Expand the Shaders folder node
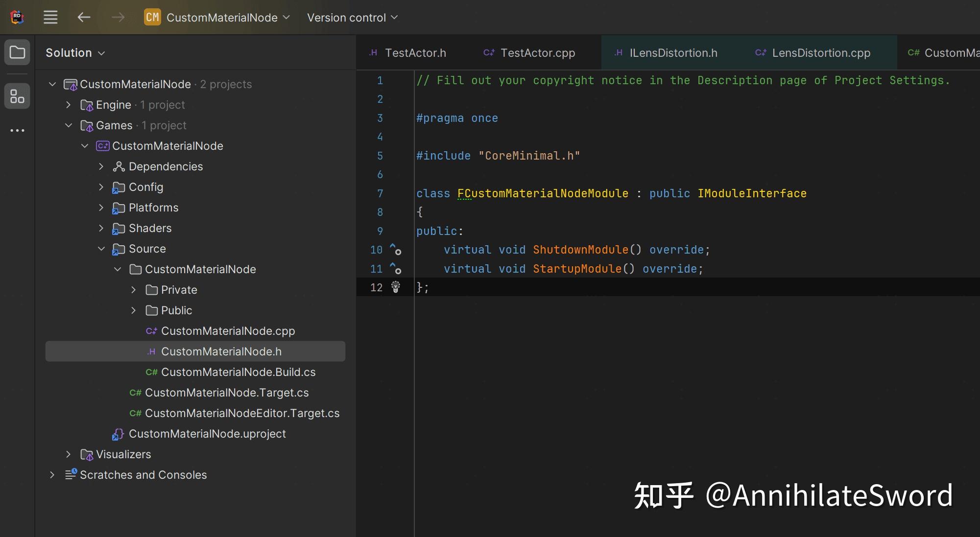Image resolution: width=980 pixels, height=537 pixels. tap(101, 228)
